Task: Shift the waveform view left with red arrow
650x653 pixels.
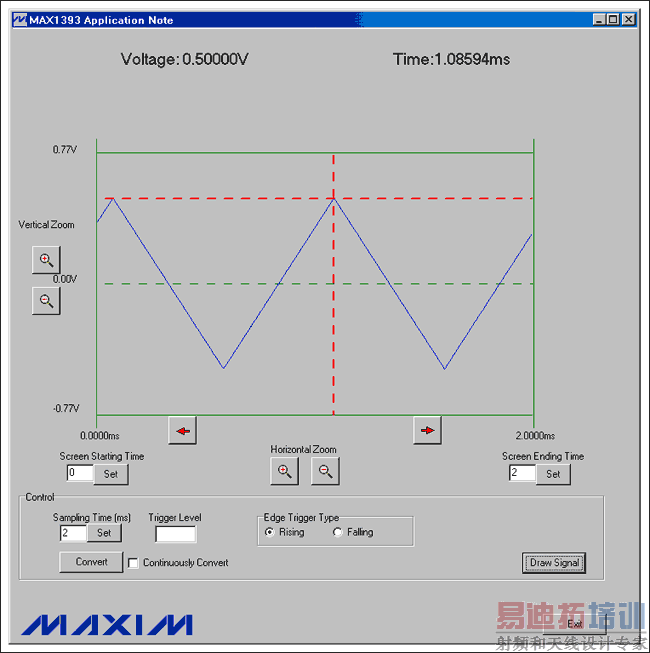Action: (182, 431)
